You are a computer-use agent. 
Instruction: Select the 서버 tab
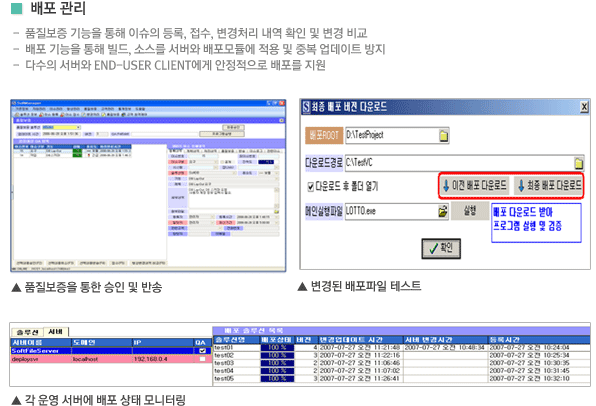56,332
